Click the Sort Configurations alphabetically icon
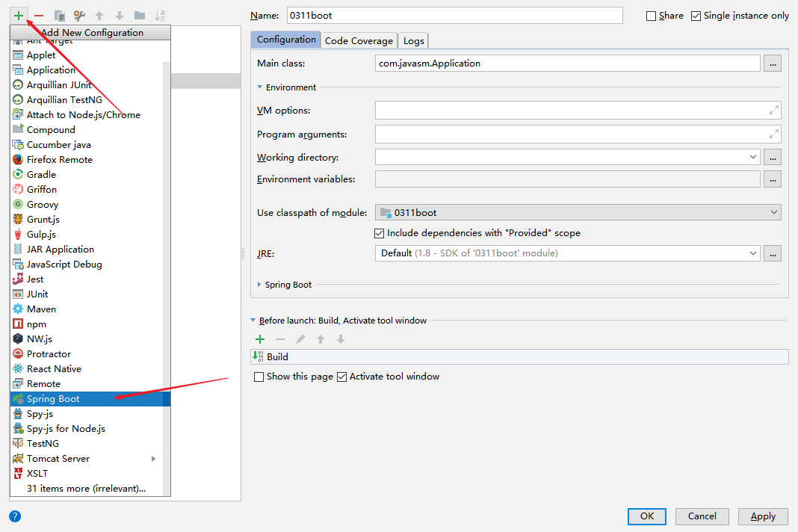Viewport: 798px width, 532px height. click(x=160, y=16)
